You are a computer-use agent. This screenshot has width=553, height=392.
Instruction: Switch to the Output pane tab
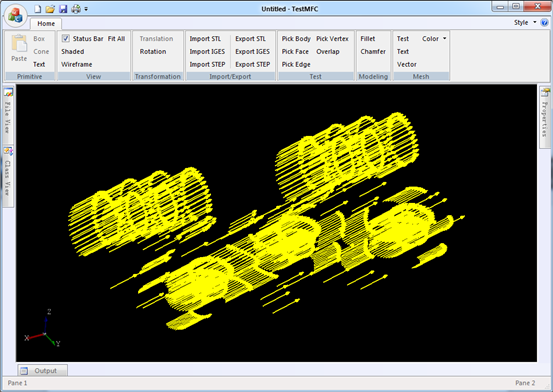click(x=43, y=370)
